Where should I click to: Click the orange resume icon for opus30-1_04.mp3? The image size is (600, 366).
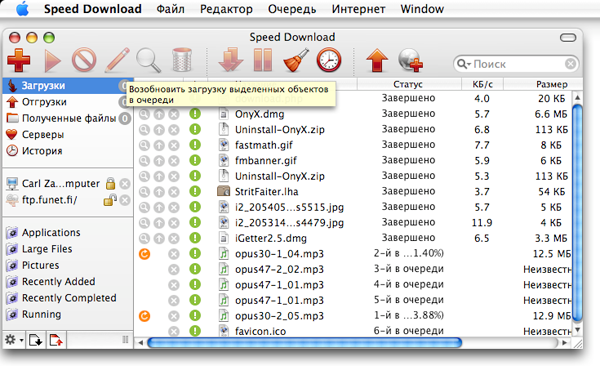tap(144, 254)
